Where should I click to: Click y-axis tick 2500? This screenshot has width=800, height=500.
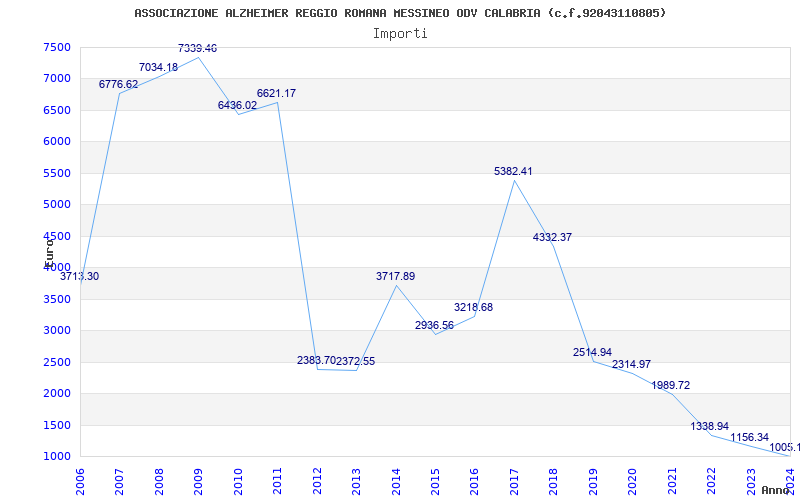[57, 362]
